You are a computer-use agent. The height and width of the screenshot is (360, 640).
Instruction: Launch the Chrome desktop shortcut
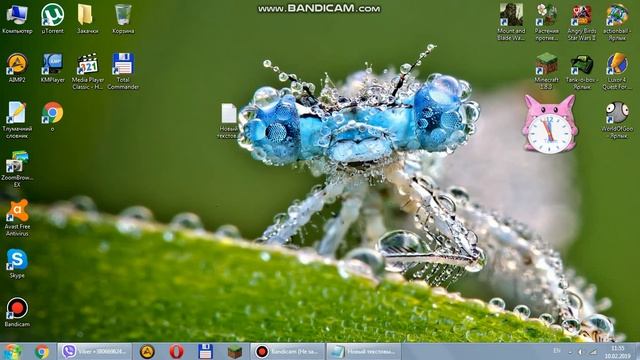[x=52, y=117]
